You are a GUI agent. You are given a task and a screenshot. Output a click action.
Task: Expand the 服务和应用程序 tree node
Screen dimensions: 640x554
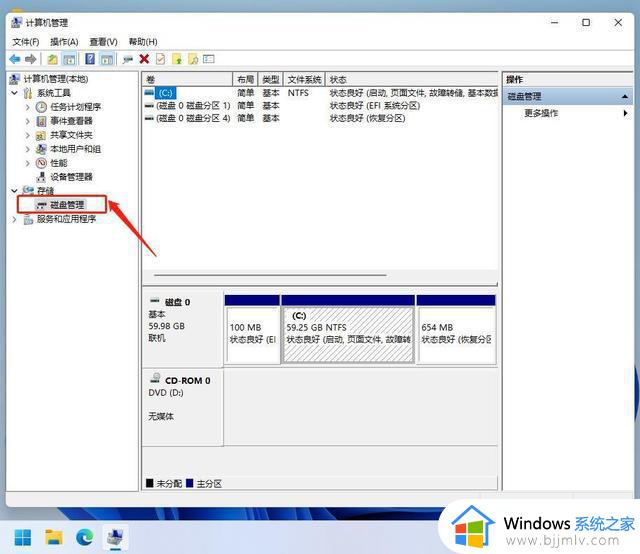pyautogui.click(x=15, y=219)
